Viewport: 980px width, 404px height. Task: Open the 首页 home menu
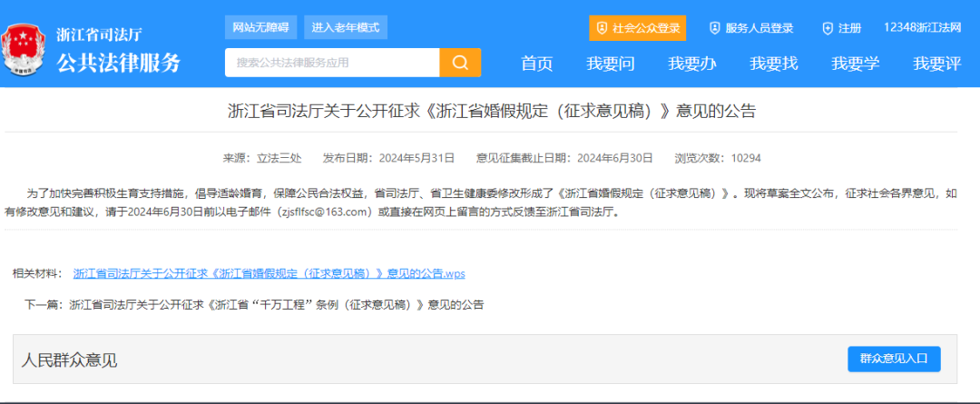pos(536,64)
